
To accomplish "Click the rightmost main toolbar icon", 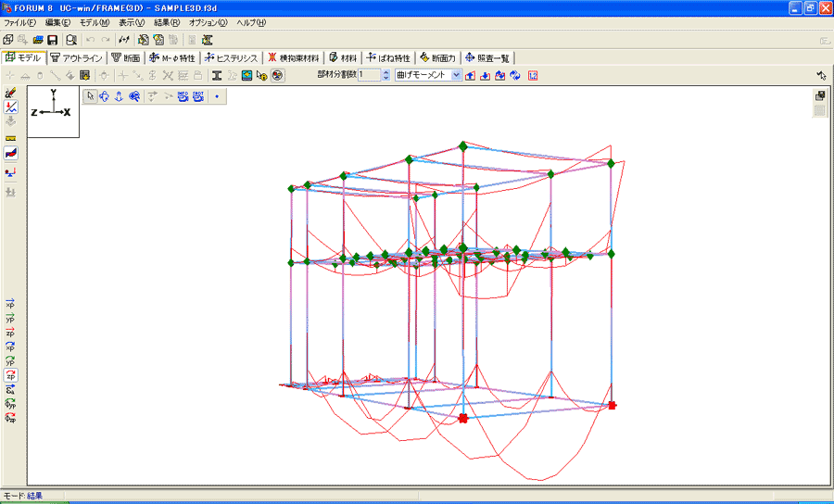I will (x=207, y=40).
